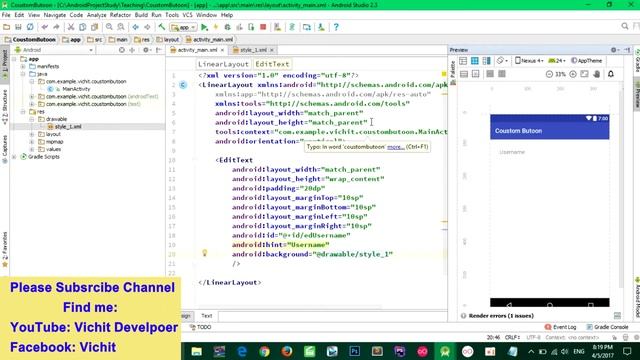640x360 pixels.
Task: Open the Event Log panel
Action: (560, 327)
